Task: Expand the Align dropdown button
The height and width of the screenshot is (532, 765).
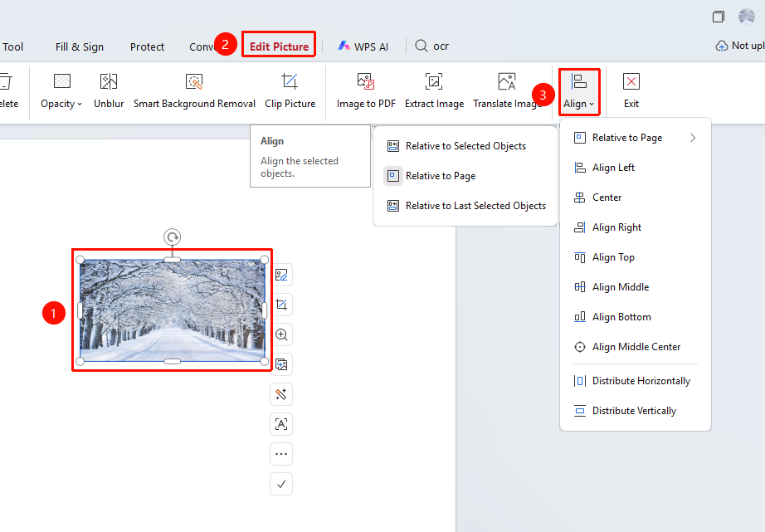Action: tap(579, 92)
